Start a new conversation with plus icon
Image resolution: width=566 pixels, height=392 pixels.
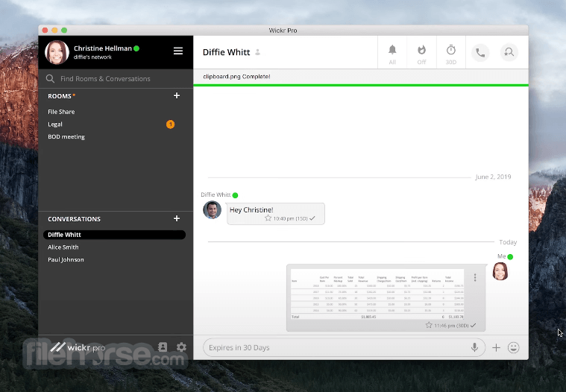(177, 218)
